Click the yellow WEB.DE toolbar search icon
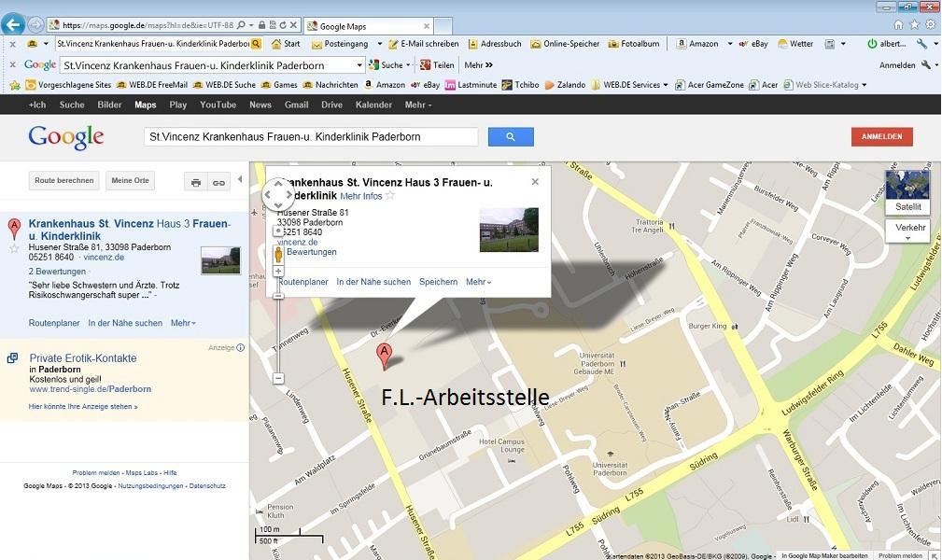 click(257, 44)
